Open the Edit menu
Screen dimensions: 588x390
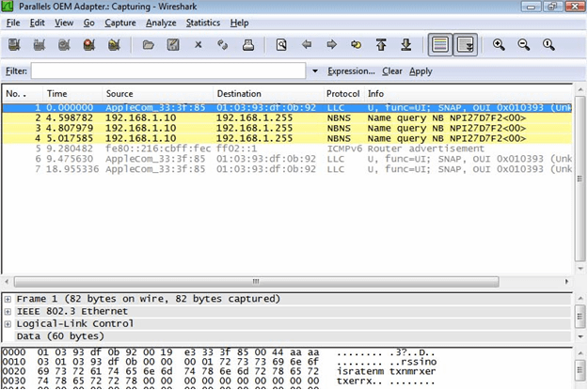pos(37,23)
